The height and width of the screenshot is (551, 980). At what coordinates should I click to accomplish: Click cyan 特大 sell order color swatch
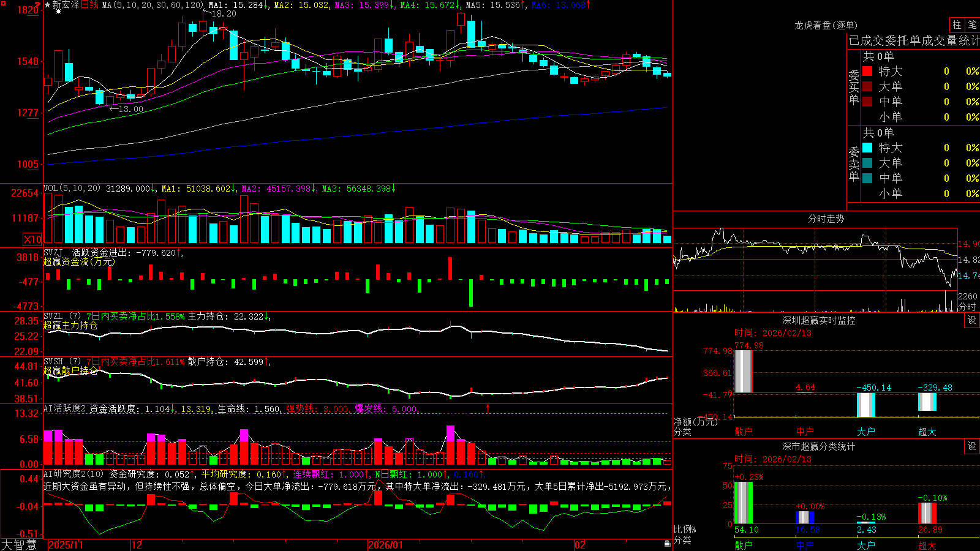coord(867,148)
